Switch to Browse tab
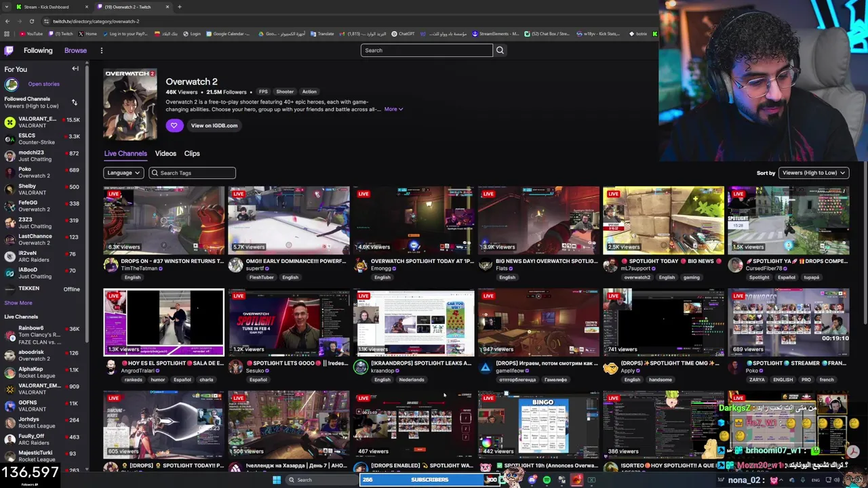The image size is (868, 488). coord(75,50)
